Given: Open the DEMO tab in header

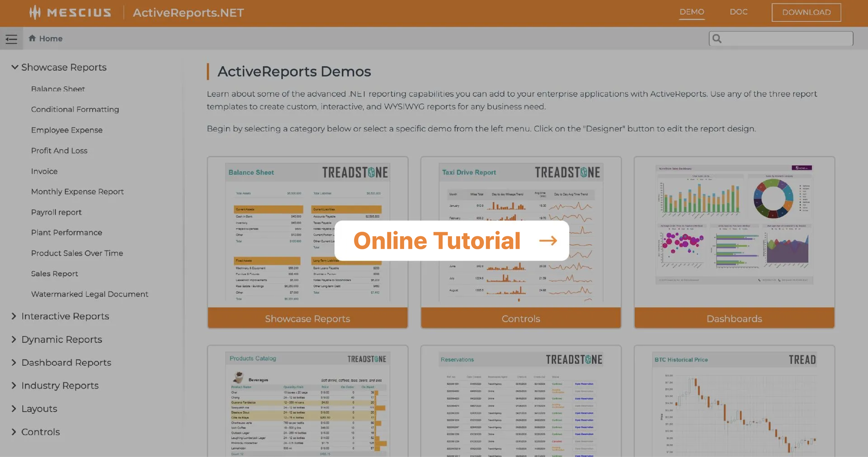Looking at the screenshot, I should pyautogui.click(x=692, y=12).
